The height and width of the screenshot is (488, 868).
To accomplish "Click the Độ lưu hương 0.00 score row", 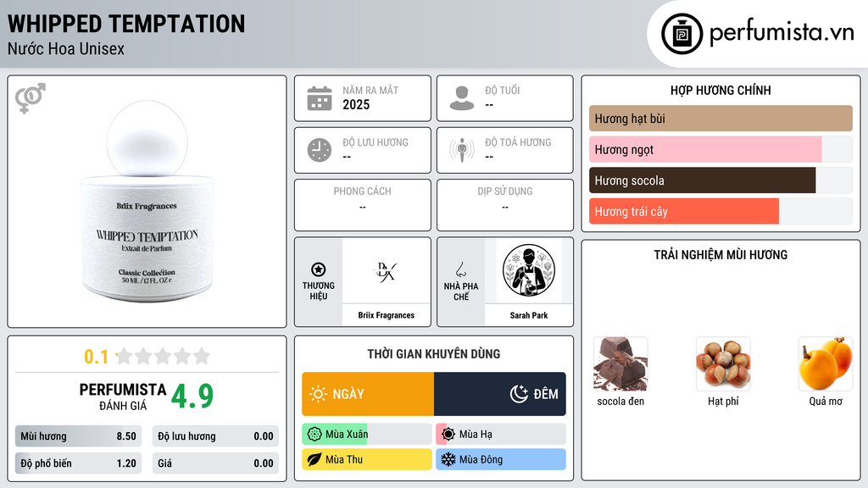I will [x=215, y=436].
